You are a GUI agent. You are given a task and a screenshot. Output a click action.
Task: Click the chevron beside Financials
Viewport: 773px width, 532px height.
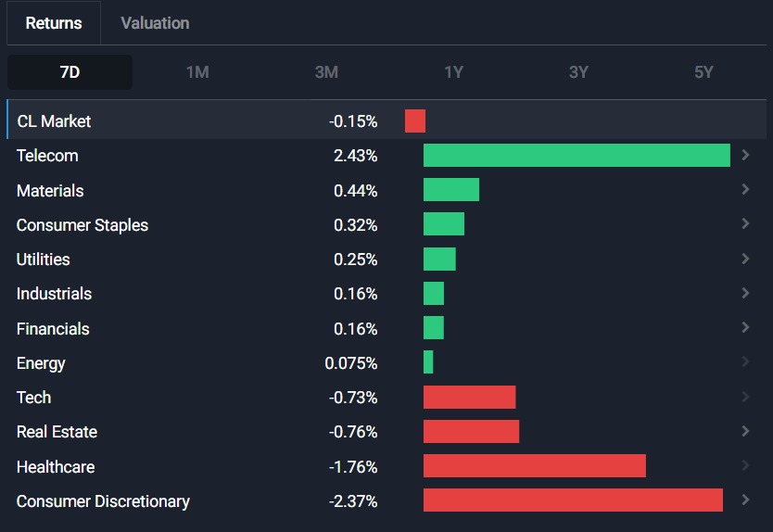click(x=746, y=328)
